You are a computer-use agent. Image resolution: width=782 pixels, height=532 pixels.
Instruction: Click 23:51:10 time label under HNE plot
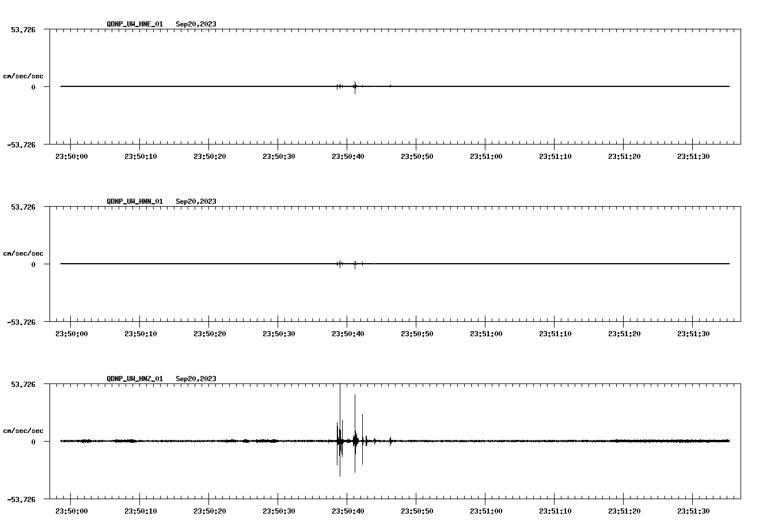click(x=555, y=157)
